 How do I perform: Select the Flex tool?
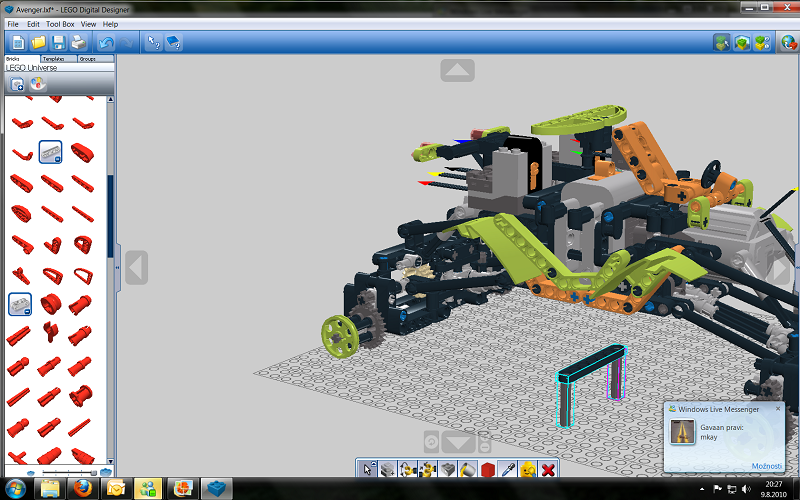point(447,468)
